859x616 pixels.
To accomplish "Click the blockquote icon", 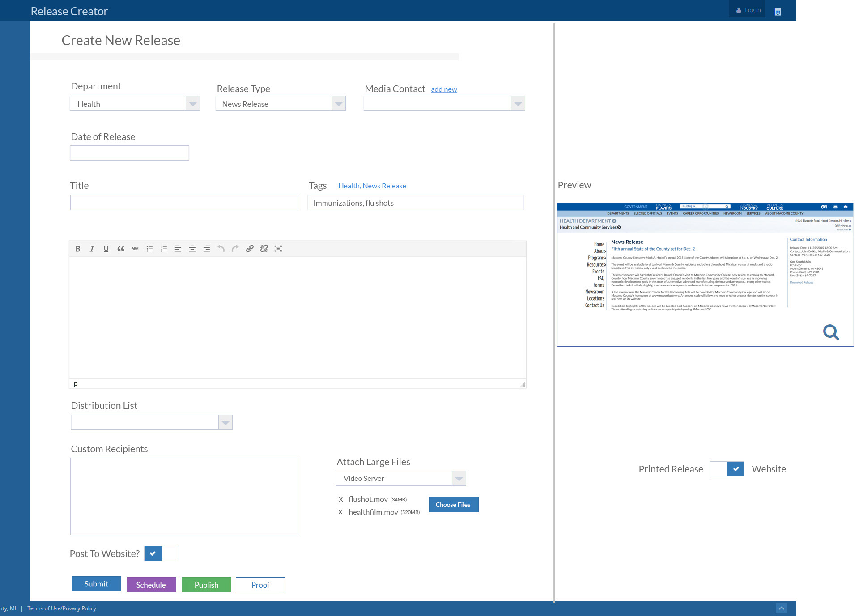I will 120,249.
